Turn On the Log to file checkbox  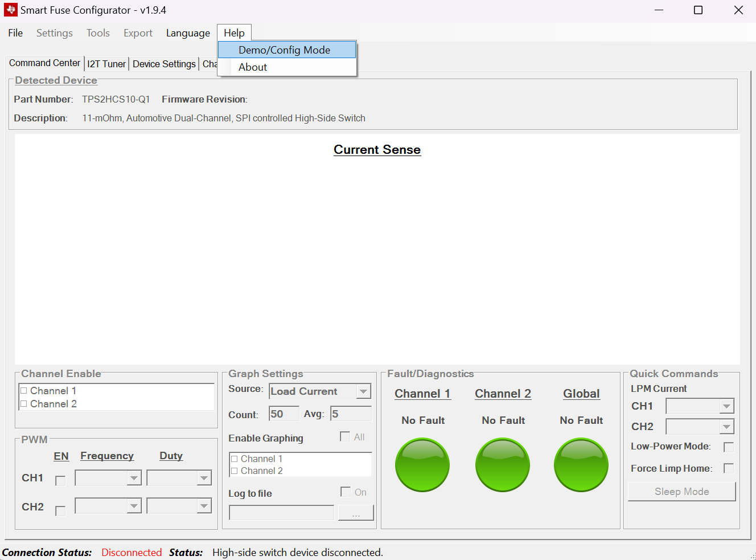346,492
